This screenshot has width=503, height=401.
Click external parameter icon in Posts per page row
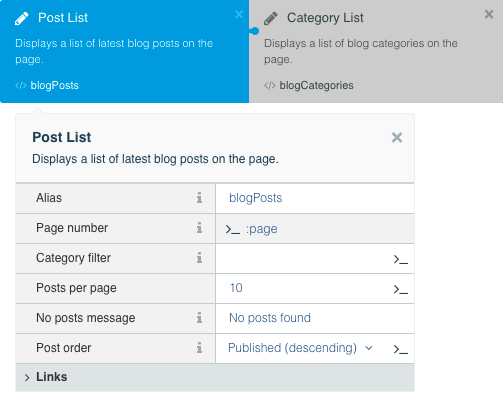(400, 289)
